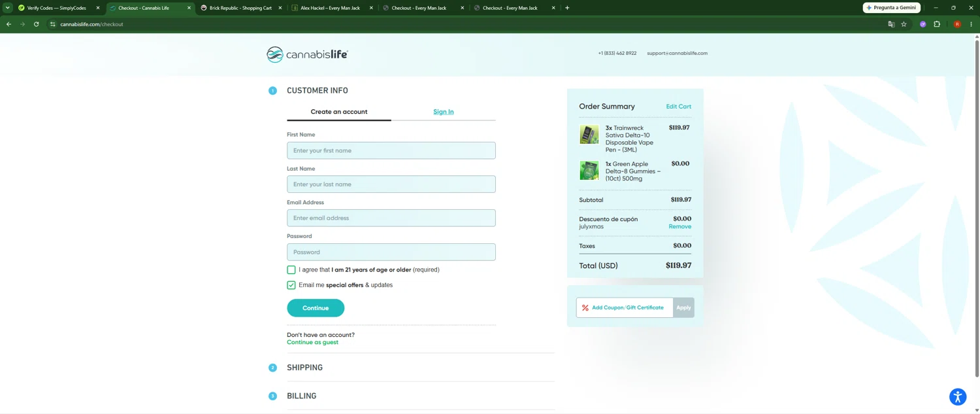This screenshot has height=414, width=980.
Task: Open the extensions puzzle icon
Action: 937,24
